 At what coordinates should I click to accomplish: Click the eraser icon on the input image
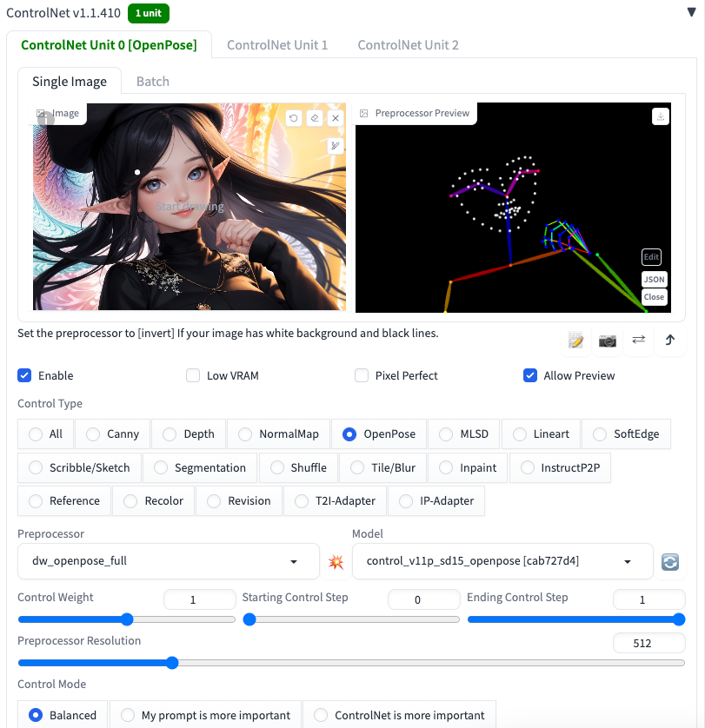315,118
